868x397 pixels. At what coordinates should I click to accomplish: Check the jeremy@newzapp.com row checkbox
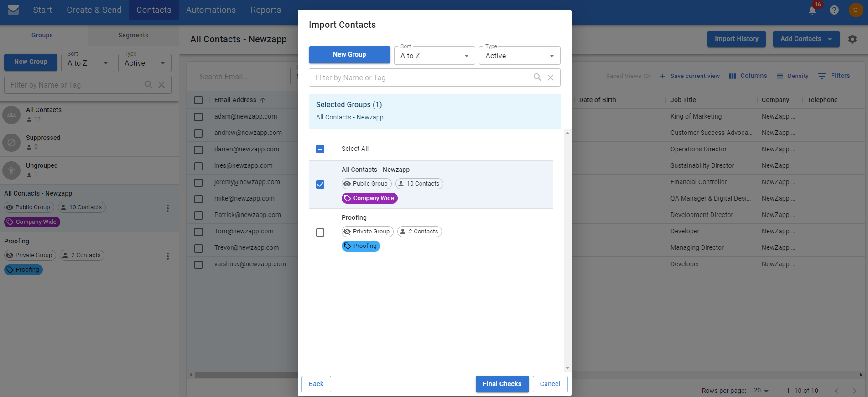click(x=198, y=183)
